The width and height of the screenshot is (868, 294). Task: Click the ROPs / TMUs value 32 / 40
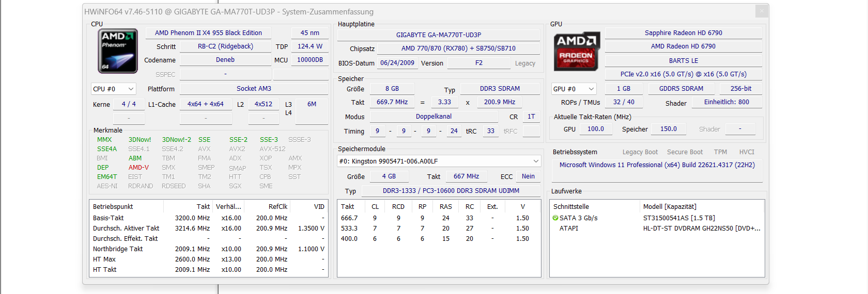pos(624,102)
